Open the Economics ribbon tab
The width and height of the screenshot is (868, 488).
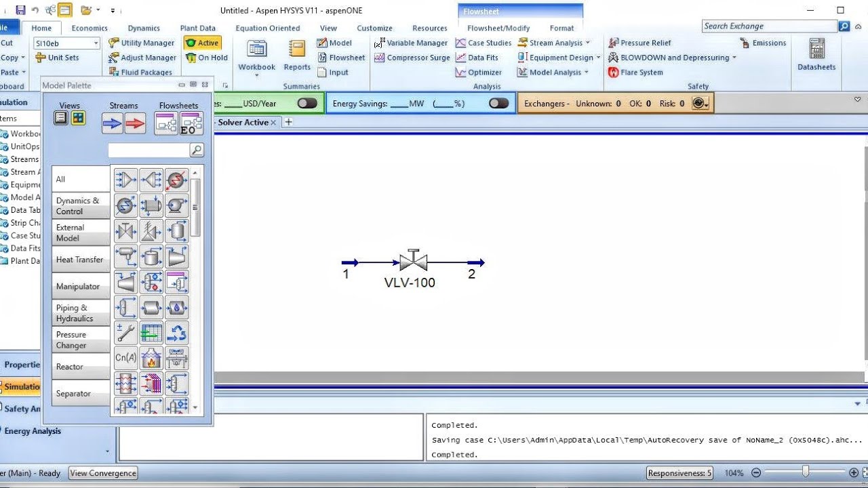(x=90, y=28)
